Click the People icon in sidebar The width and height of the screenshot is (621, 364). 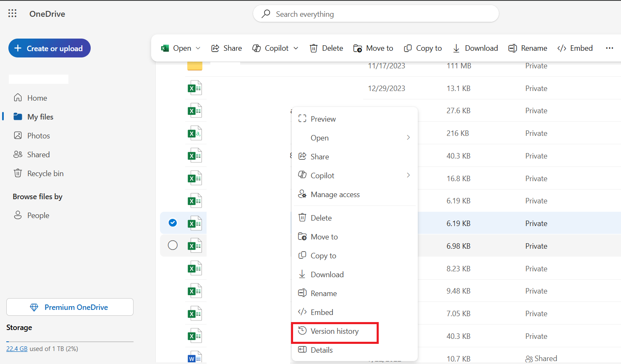pos(18,215)
